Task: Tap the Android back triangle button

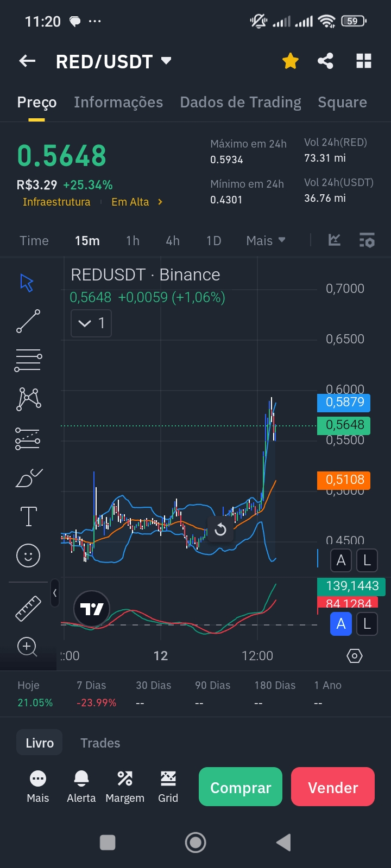Action: tap(283, 843)
